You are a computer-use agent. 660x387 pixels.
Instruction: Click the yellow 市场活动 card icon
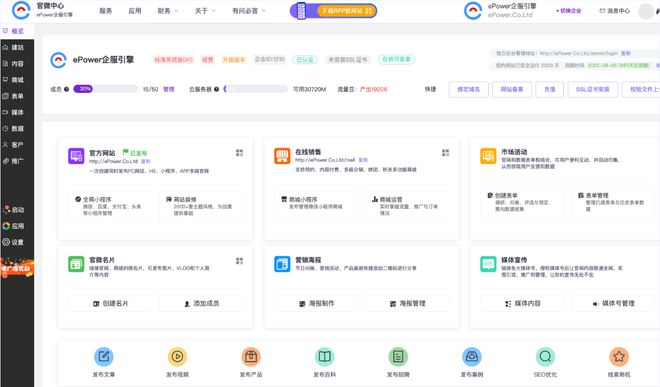pyautogui.click(x=488, y=156)
